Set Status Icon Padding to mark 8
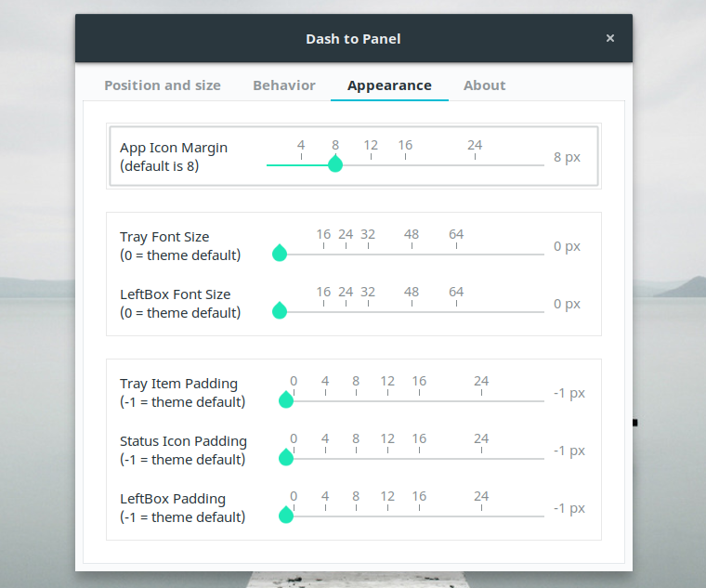This screenshot has width=706, height=588. pyautogui.click(x=356, y=458)
